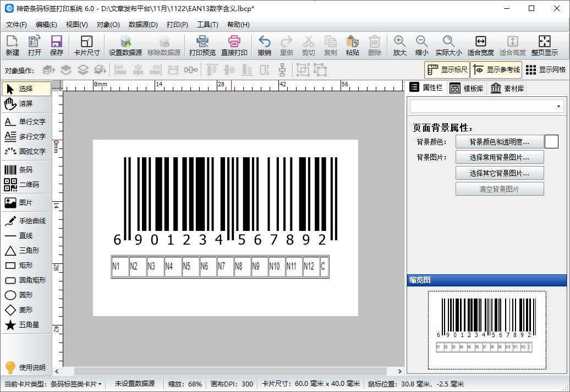Click the 缩览图 thumbnail preview

point(487,330)
